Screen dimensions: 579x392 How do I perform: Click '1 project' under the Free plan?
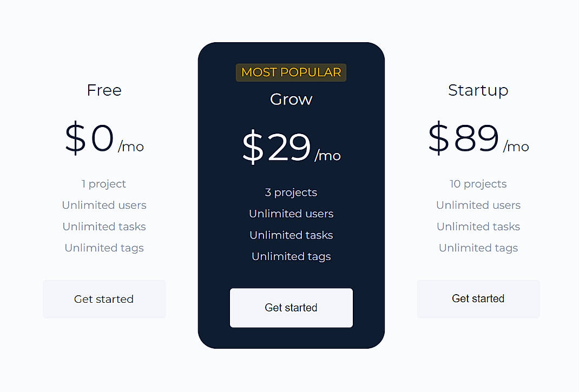tap(104, 184)
